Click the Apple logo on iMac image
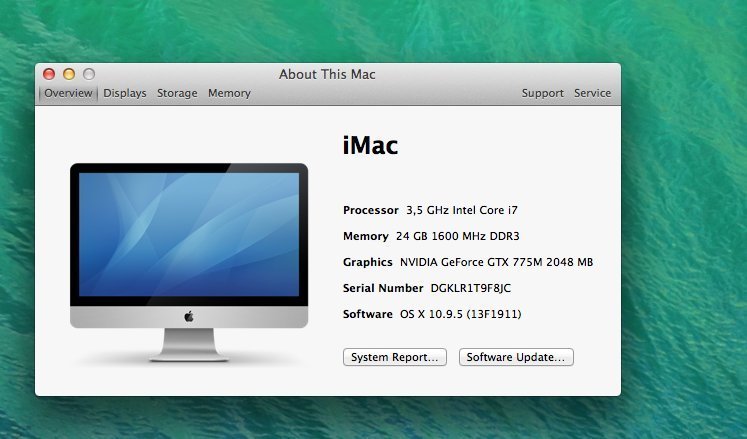747x439 pixels. (189, 316)
